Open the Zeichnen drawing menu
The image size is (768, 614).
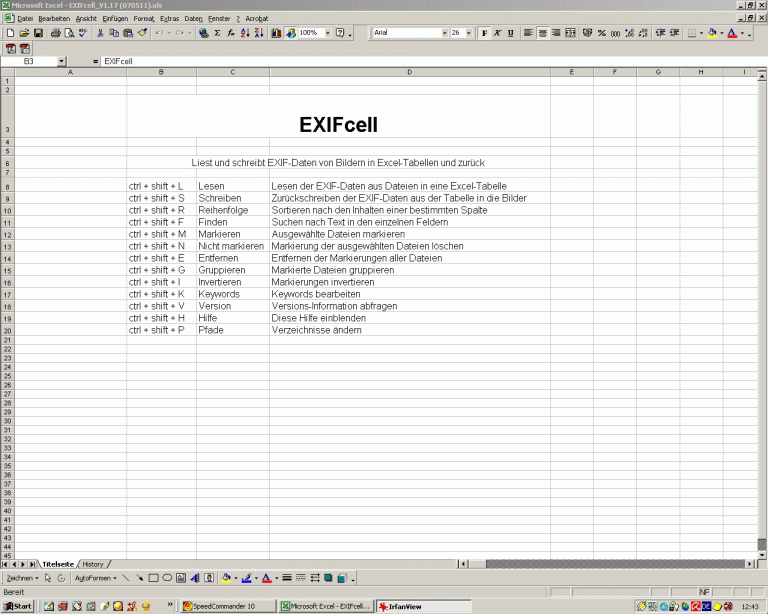click(22, 578)
